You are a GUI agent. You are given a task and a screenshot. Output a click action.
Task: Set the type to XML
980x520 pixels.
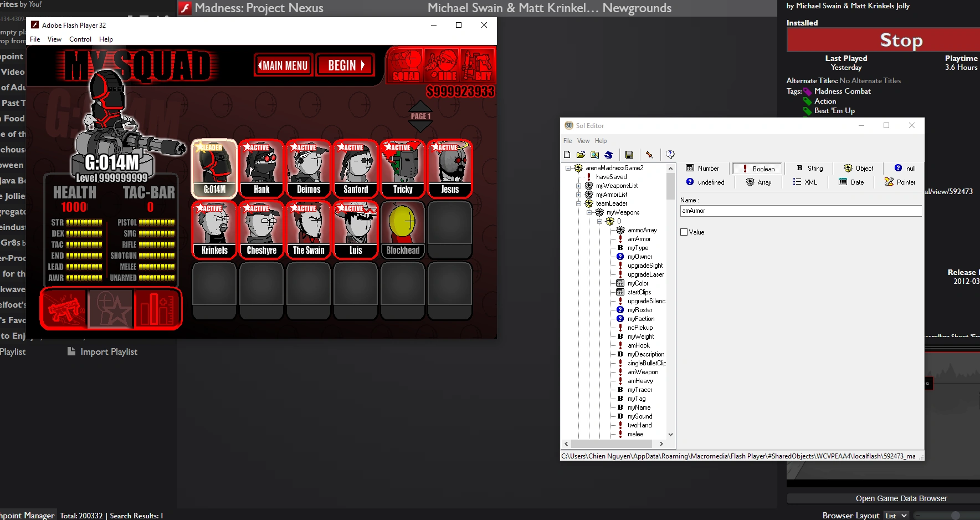pos(805,182)
